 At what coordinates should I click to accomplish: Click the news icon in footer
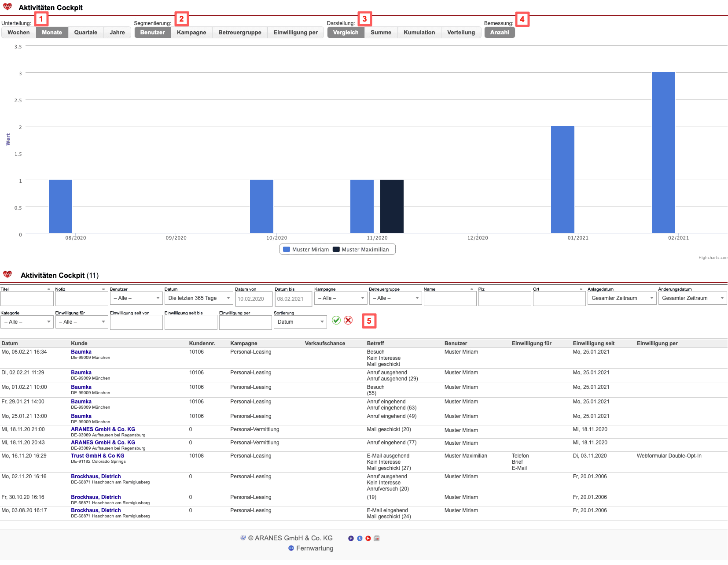tap(376, 538)
